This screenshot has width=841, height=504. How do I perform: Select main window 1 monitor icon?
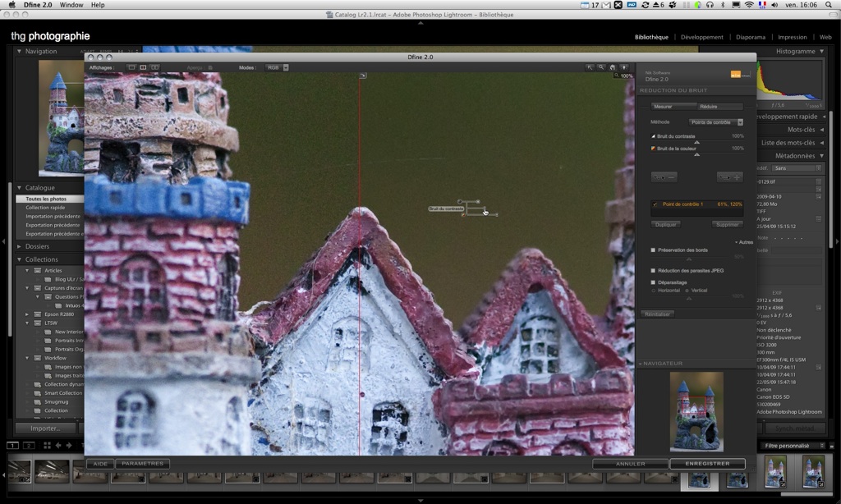(x=12, y=446)
